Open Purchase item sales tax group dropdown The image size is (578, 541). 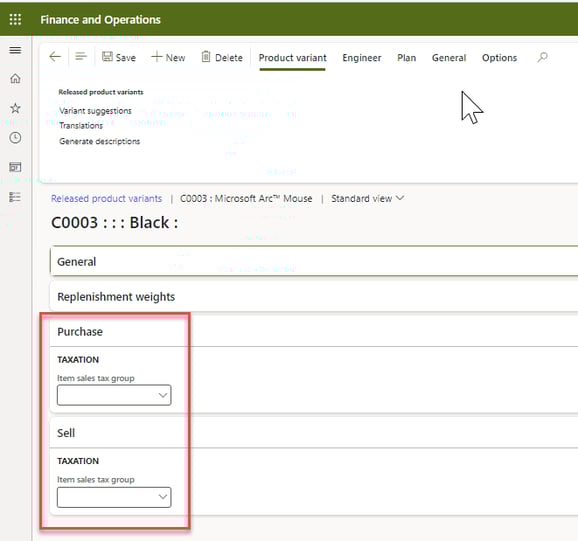(x=114, y=395)
